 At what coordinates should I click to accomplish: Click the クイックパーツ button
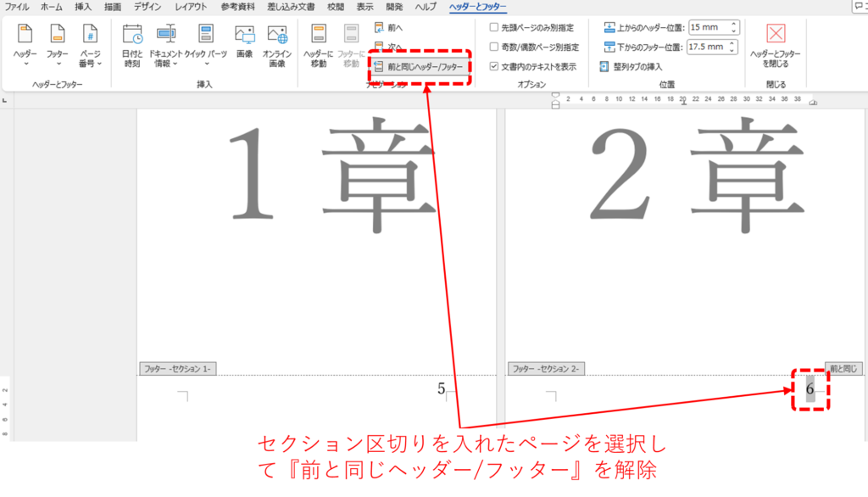tap(205, 46)
